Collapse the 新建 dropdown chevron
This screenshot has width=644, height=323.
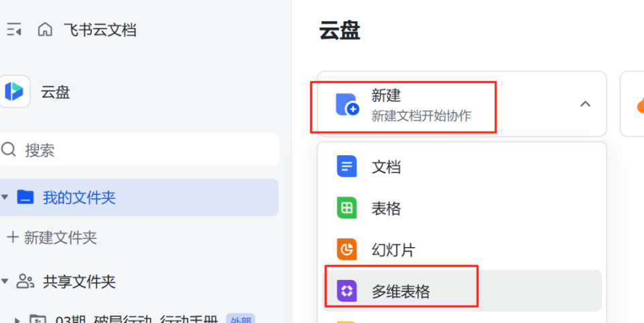[585, 104]
